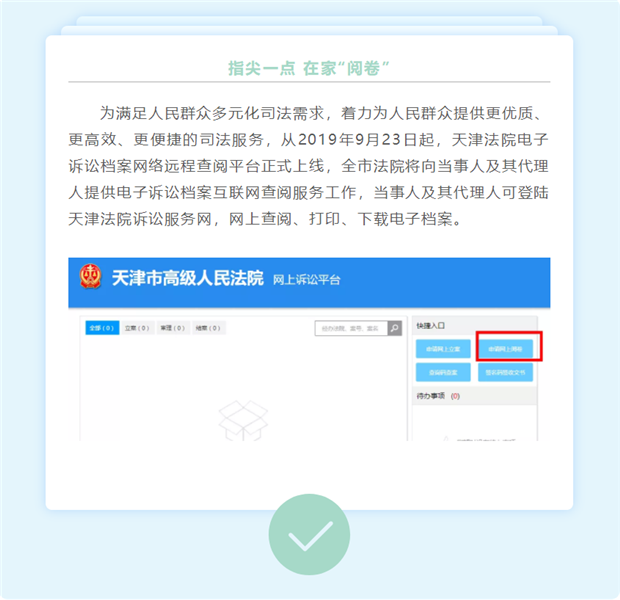Focus the case search input field
The image size is (620, 600).
(x=351, y=328)
